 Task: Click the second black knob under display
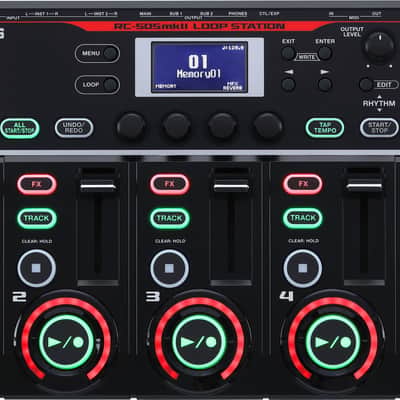[177, 126]
